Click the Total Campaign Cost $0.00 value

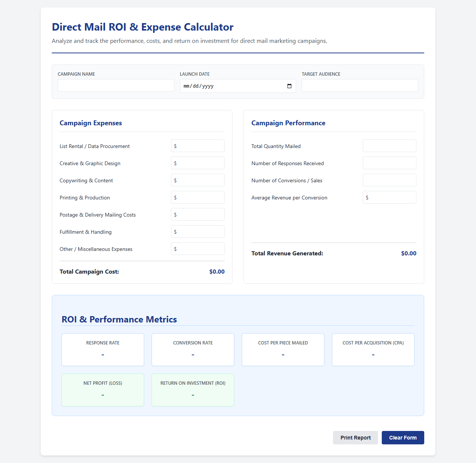[x=217, y=272]
